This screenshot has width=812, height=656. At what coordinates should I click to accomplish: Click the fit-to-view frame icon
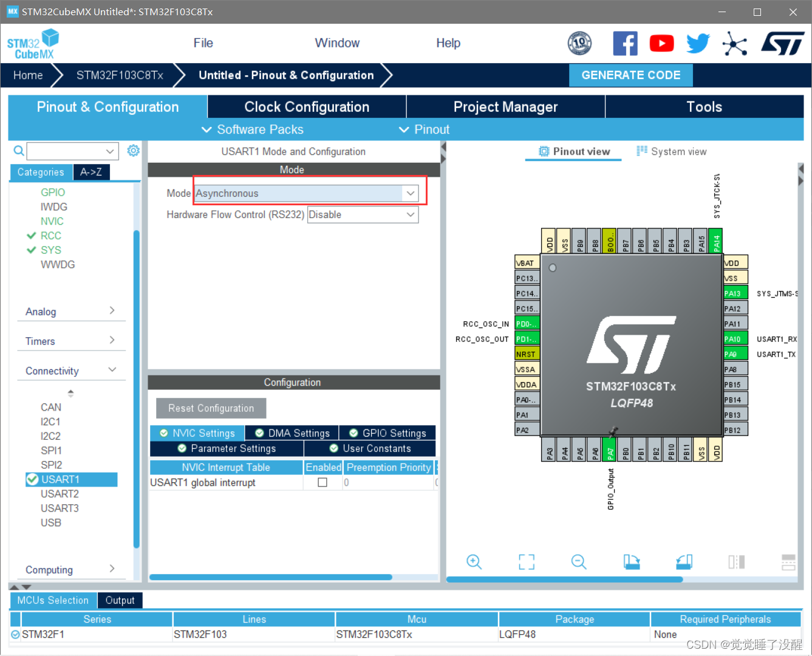pyautogui.click(x=527, y=562)
